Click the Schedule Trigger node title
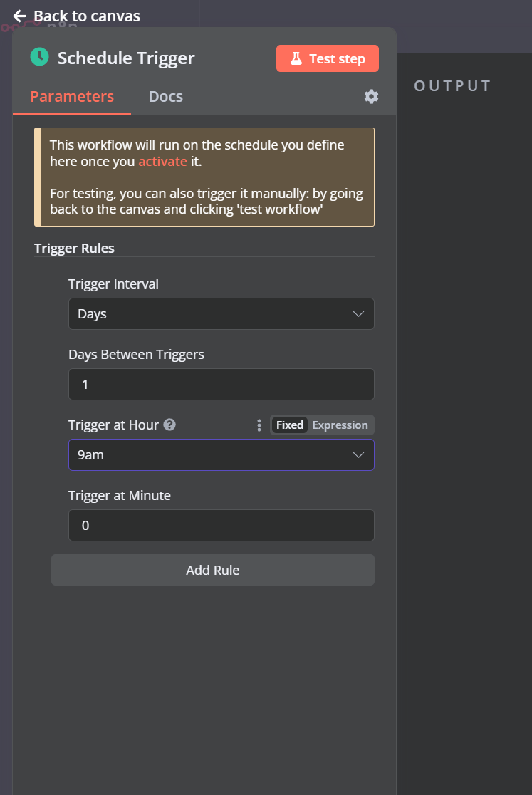The width and height of the screenshot is (532, 795). tap(126, 58)
